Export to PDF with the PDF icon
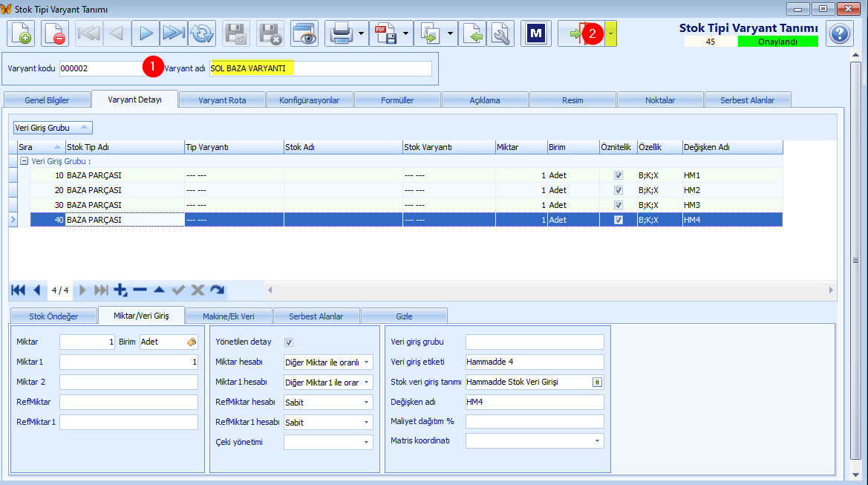Viewport: 868px width, 485px height. click(x=385, y=33)
